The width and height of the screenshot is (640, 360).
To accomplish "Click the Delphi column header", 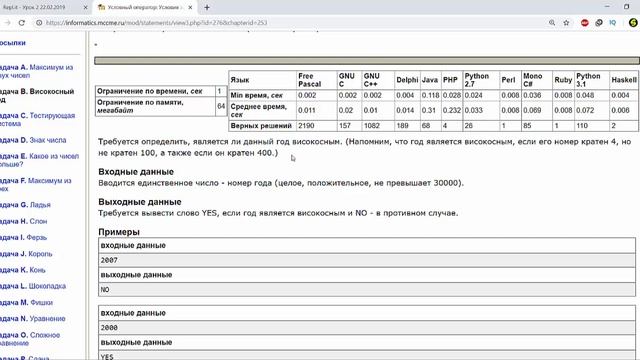I will pyautogui.click(x=407, y=80).
